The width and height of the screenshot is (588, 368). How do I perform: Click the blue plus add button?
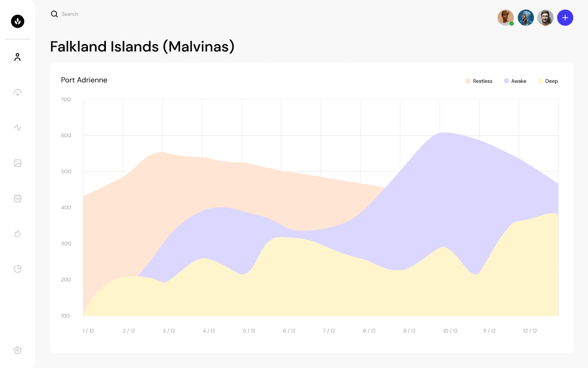click(x=565, y=17)
